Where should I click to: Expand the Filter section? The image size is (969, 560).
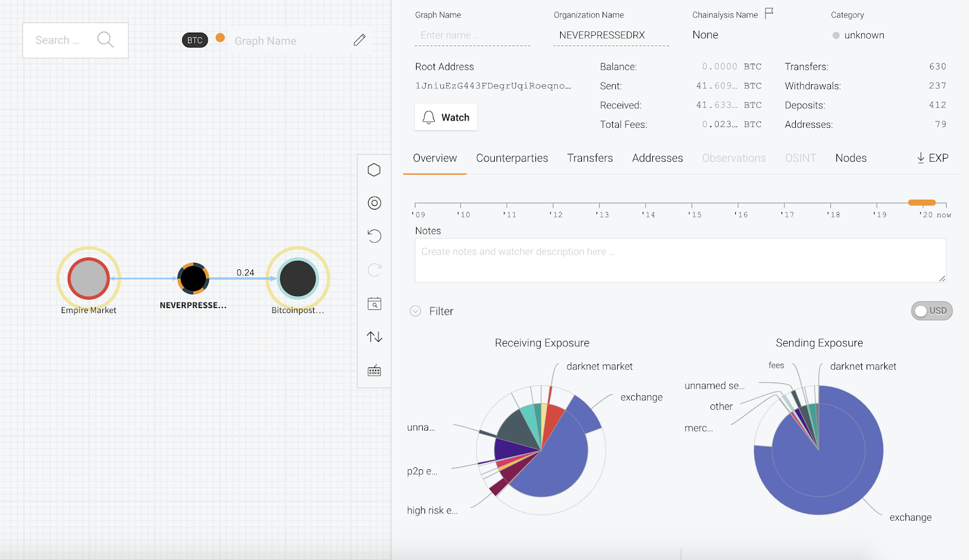click(415, 311)
